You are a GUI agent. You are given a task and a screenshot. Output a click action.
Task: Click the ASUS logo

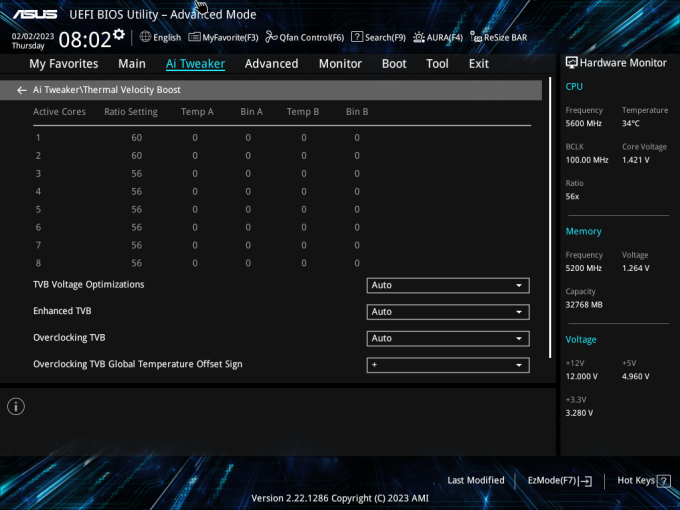[35, 14]
